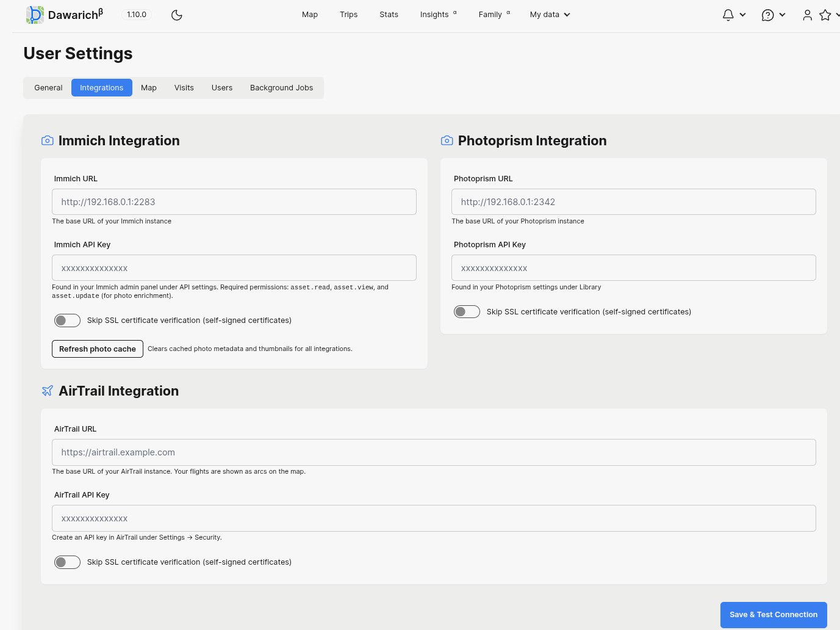The image size is (840, 630).
Task: Click the 1.10.0 version badge
Action: click(137, 15)
